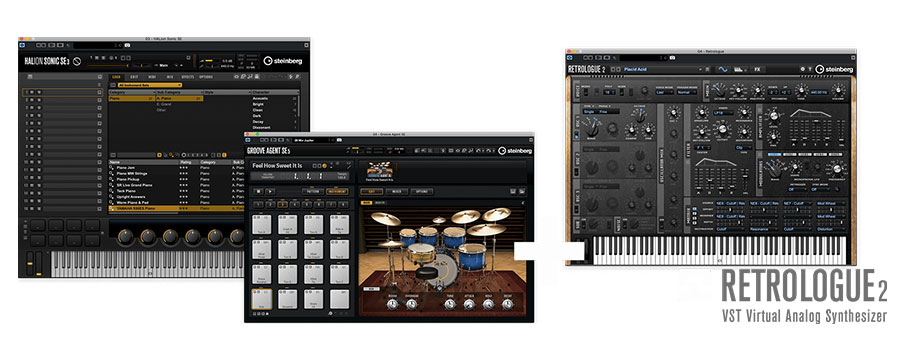This screenshot has width=910, height=362.
Task: Trigger the highlighted kick drum pad
Action: point(261,299)
